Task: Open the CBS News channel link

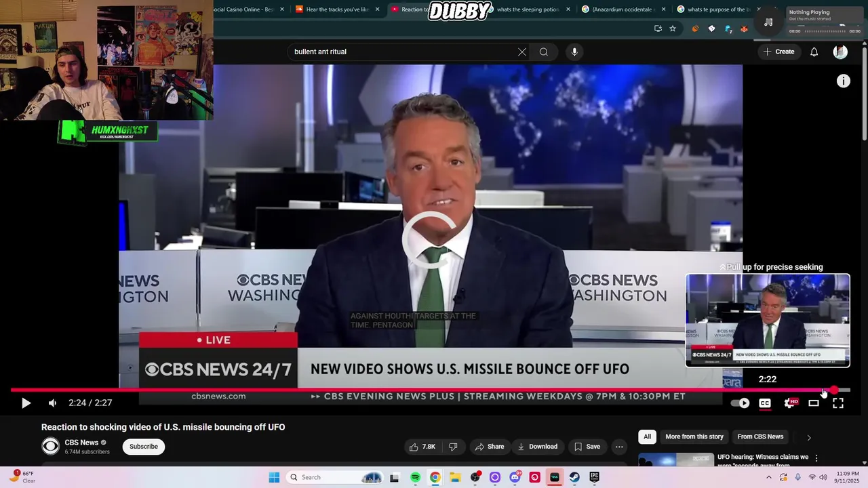Action: [x=81, y=443]
